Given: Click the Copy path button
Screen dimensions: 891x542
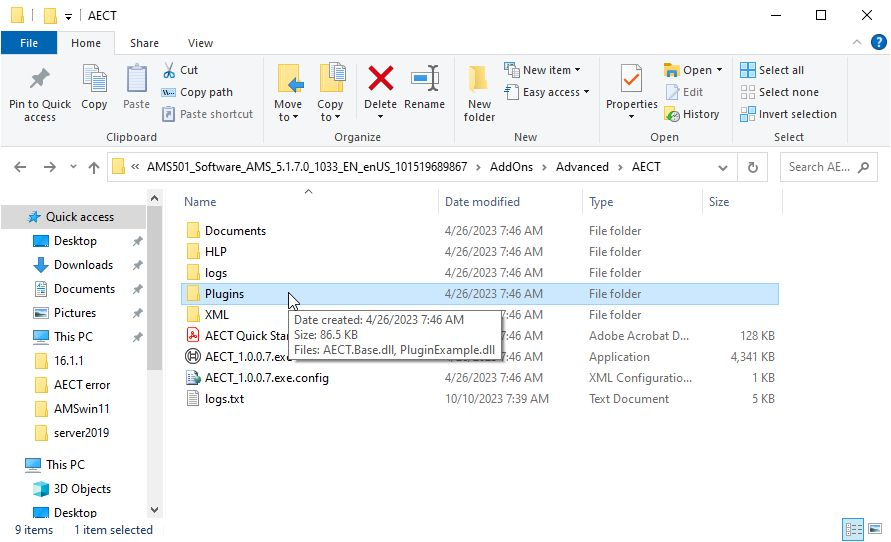Looking at the screenshot, I should pyautogui.click(x=198, y=92).
